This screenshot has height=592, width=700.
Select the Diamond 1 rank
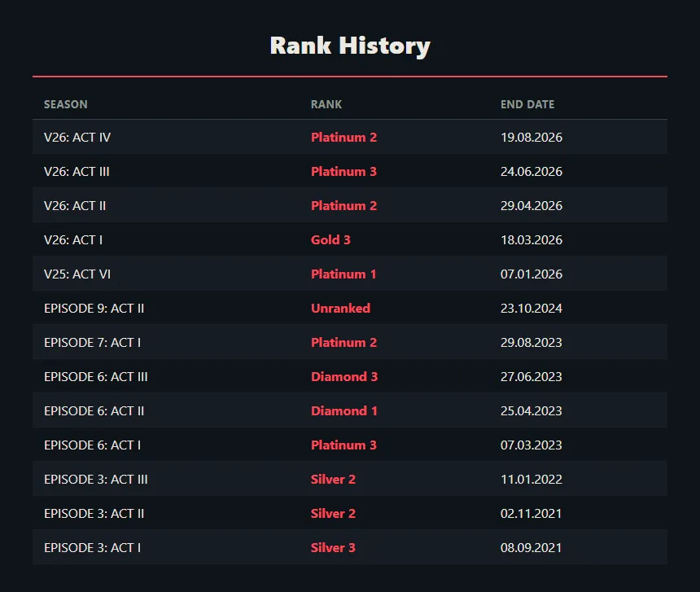click(x=344, y=411)
